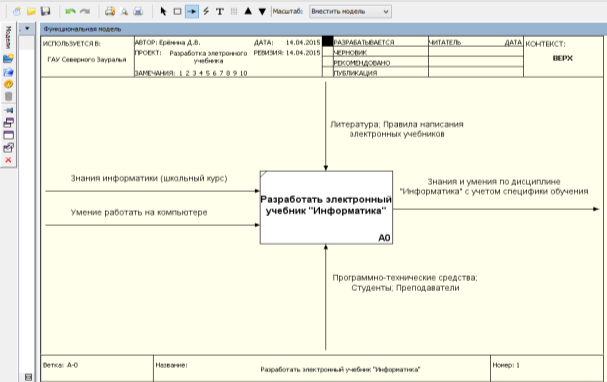
Task: Click the New file toolbar icon
Action: [17, 12]
